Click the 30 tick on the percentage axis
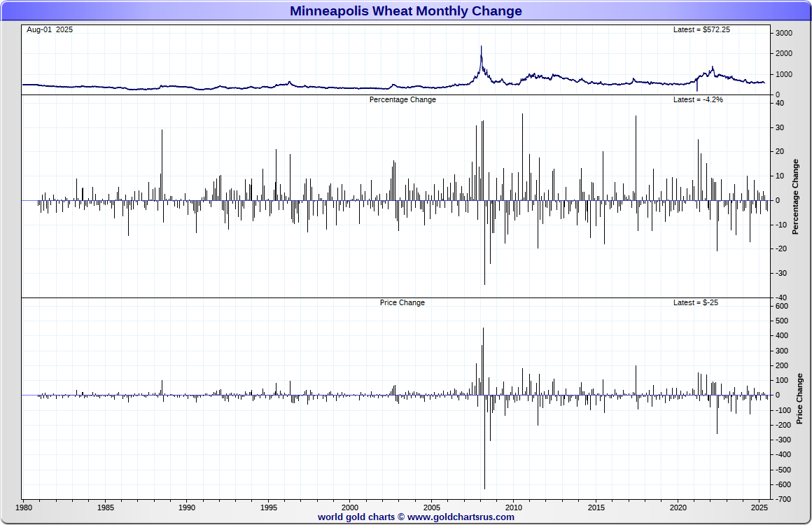The image size is (812, 525). (x=780, y=127)
